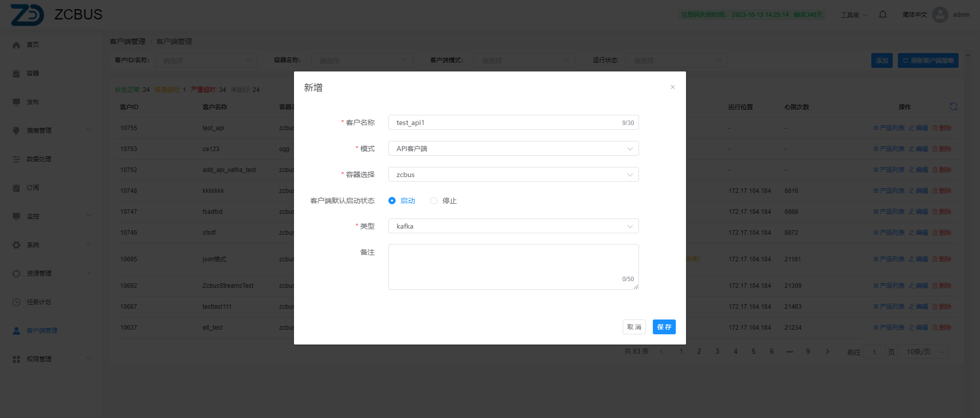Expand the 权限管理 sidebar menu
Image resolution: width=980 pixels, height=418 pixels.
click(51, 359)
